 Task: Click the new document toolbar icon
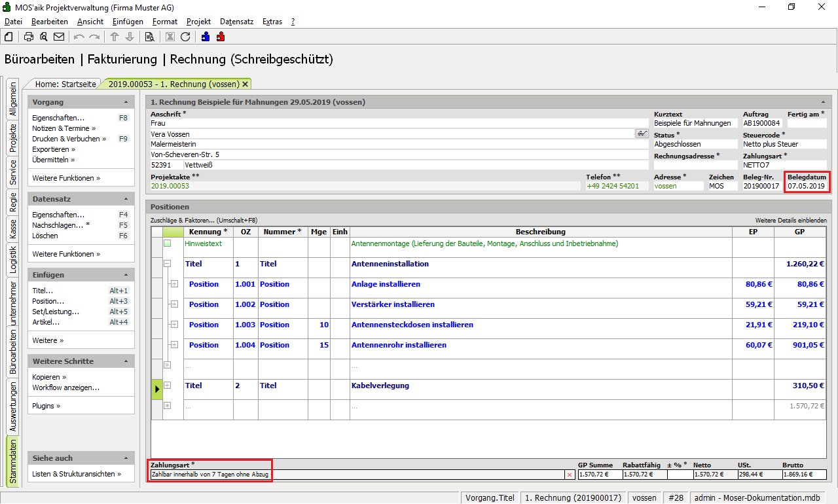click(x=9, y=37)
